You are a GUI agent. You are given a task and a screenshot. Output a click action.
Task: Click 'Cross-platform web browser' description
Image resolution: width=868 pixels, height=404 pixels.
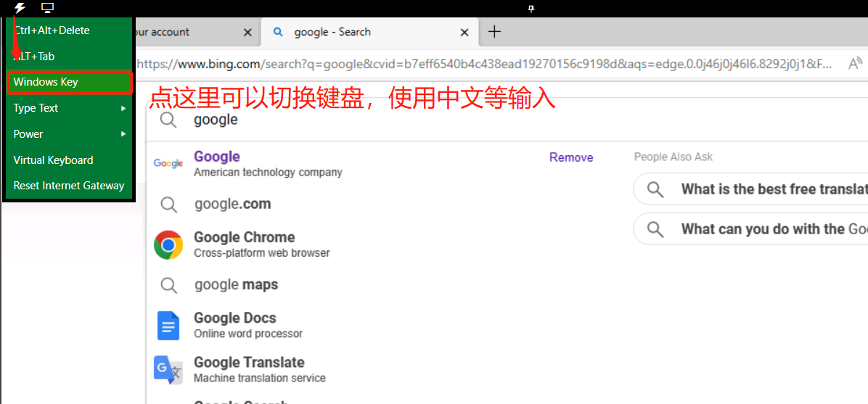[262, 253]
